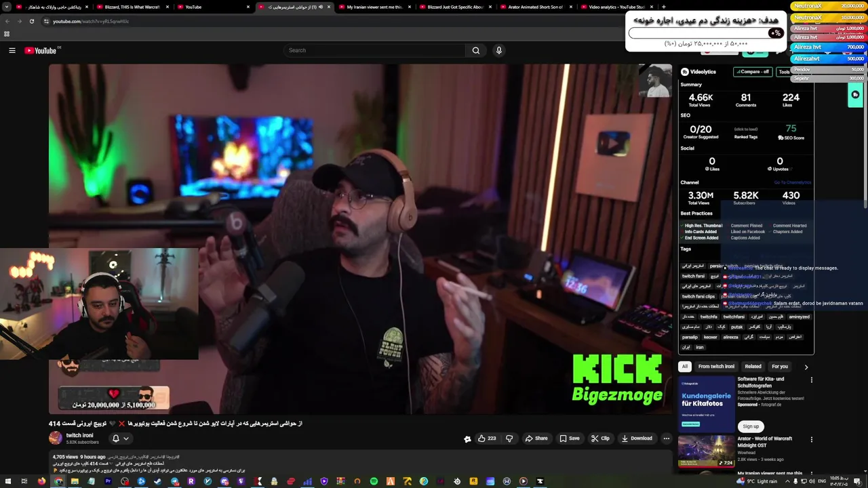Switch the ENG input language indicator
Screen dimensions: 868x488
(x=822, y=481)
